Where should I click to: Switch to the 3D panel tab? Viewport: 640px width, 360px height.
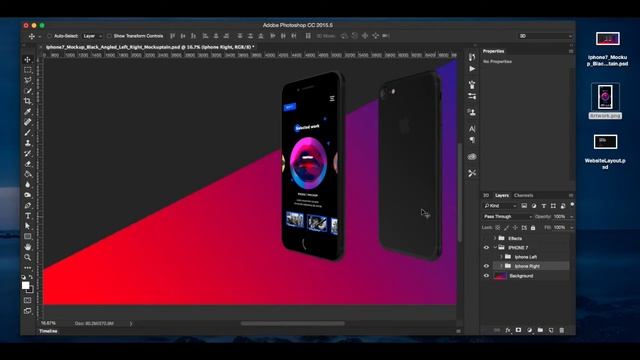click(x=486, y=196)
